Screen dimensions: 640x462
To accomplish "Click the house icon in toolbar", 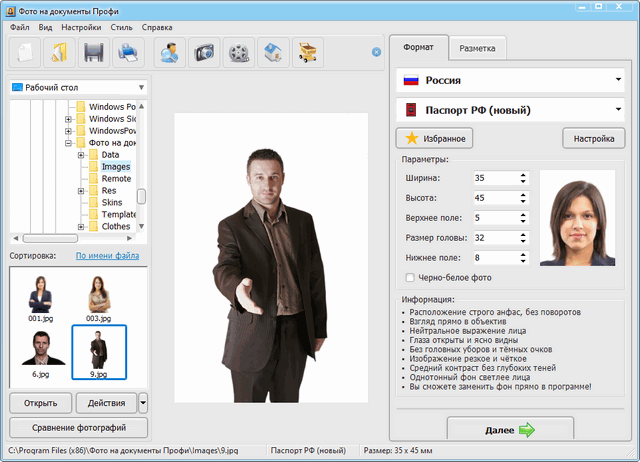I will (x=273, y=52).
